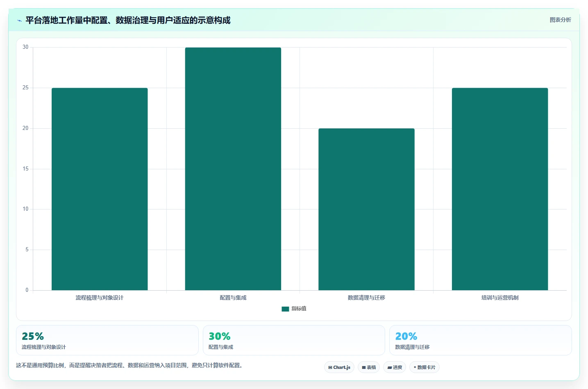Click 数据清理与迁移 caption in stat card
This screenshot has height=389, width=588.
click(412, 347)
